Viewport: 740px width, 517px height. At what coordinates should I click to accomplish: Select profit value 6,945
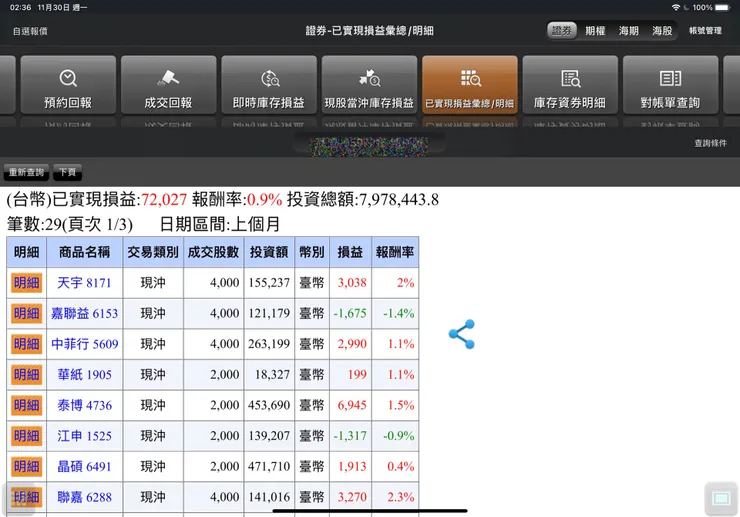pyautogui.click(x=352, y=405)
